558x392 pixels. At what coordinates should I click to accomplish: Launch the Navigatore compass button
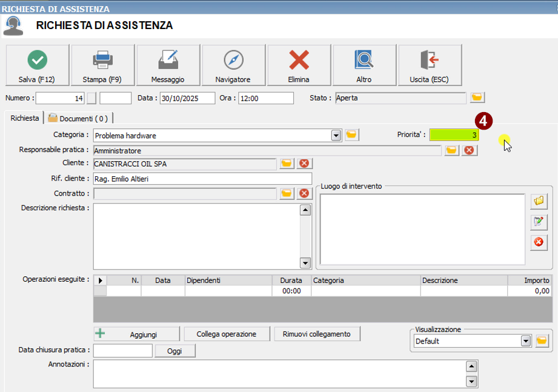tap(233, 65)
